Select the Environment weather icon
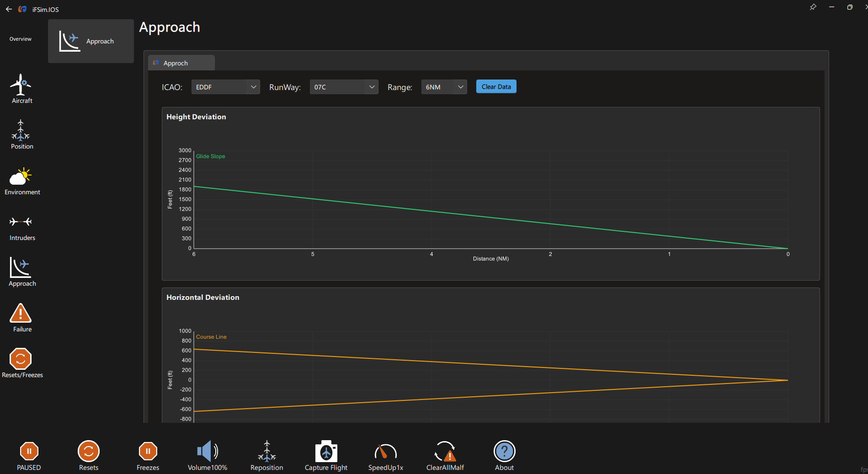The width and height of the screenshot is (868, 474). point(21,176)
